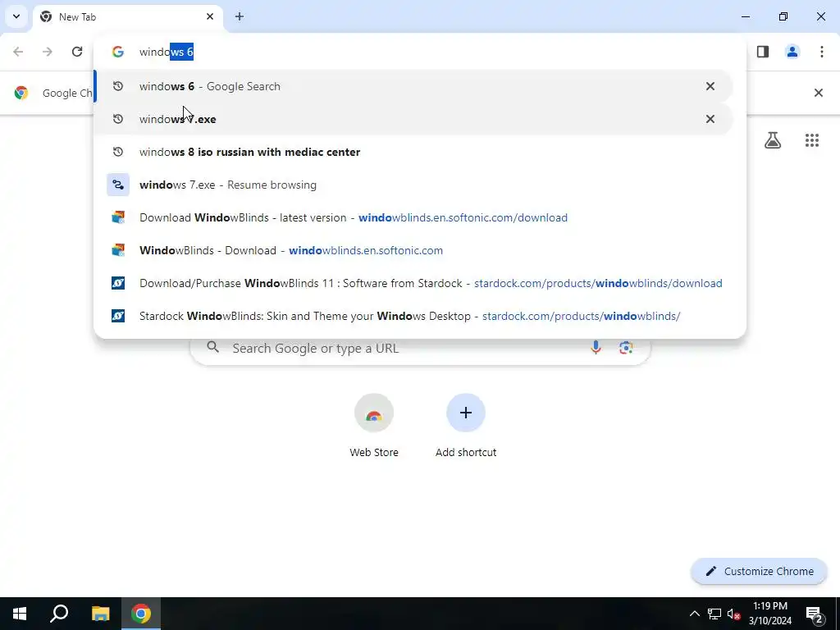The image size is (840, 630).
Task: Open windowblinds.en.softonic.com/download link
Action: [463, 217]
